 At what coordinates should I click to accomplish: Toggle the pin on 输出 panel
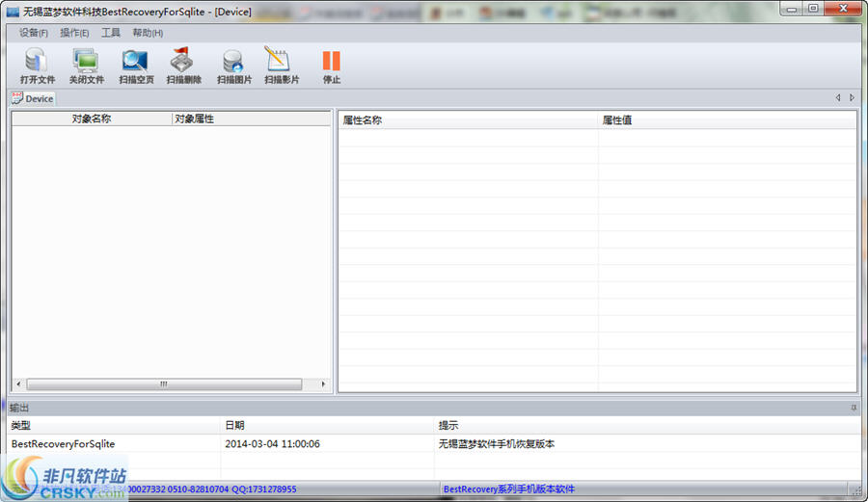pyautogui.click(x=854, y=408)
